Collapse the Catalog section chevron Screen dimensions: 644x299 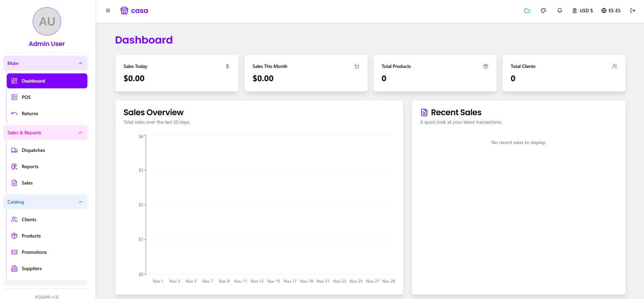point(80,202)
